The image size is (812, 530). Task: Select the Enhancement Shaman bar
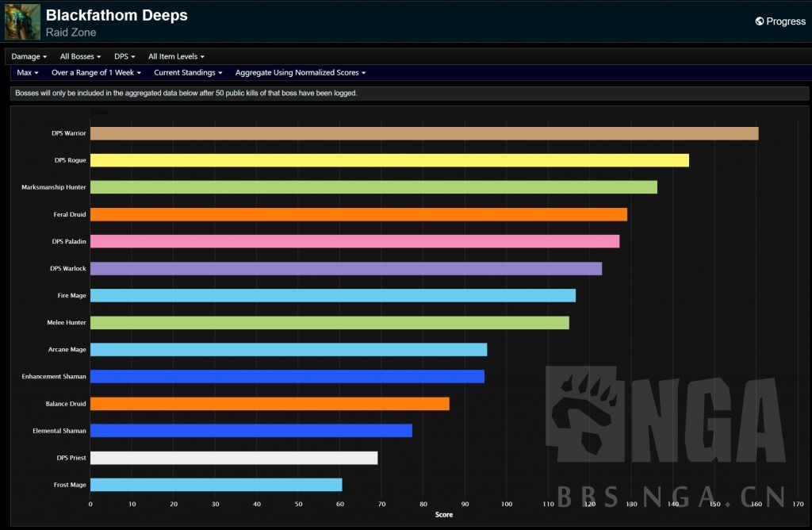[x=287, y=377]
